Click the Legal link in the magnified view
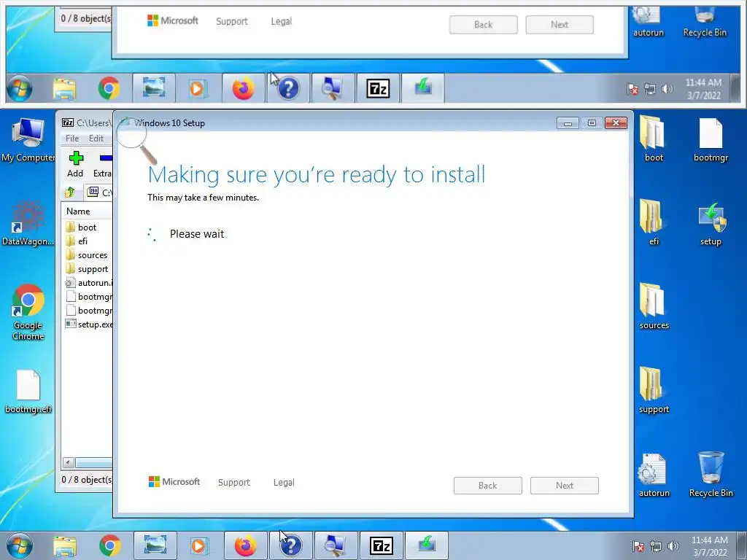This screenshot has height=560, width=747. tap(282, 21)
